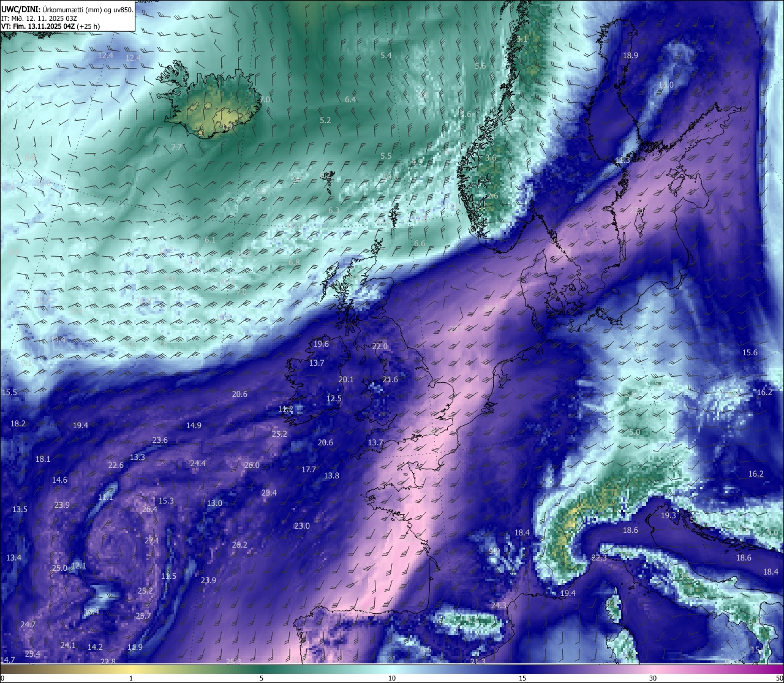Click the 5 tick on color scale
This screenshot has height=683, width=784.
coord(262,678)
